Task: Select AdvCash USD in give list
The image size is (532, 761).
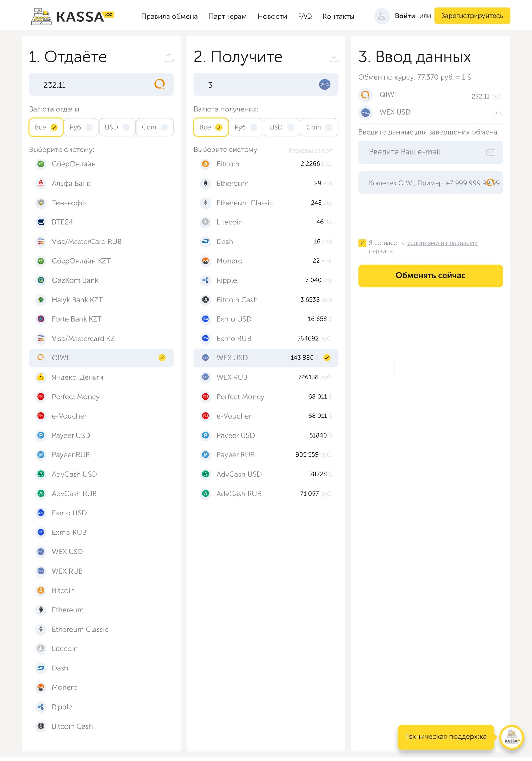Action: pyautogui.click(x=101, y=474)
